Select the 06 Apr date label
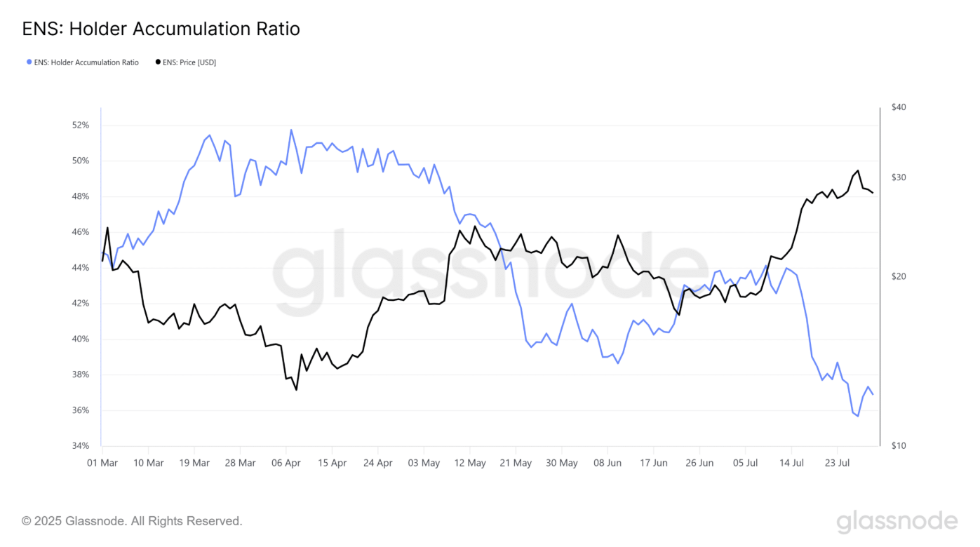 pyautogui.click(x=286, y=463)
